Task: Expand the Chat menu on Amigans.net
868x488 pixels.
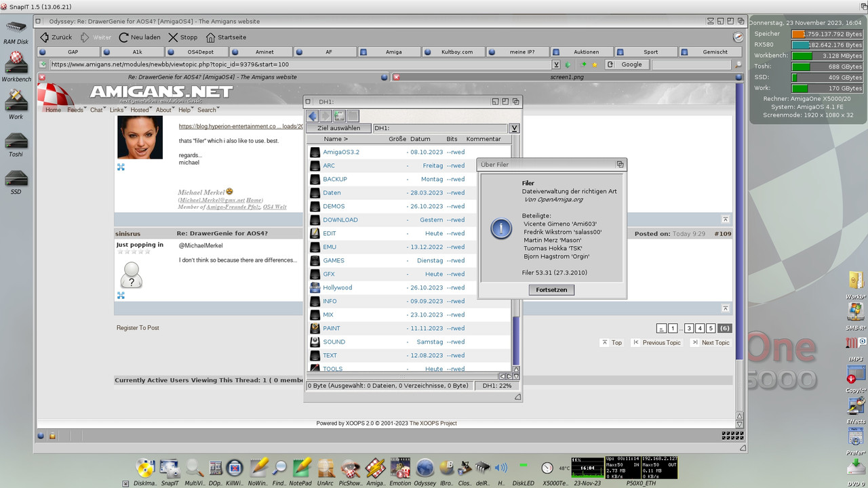Action: [98, 110]
